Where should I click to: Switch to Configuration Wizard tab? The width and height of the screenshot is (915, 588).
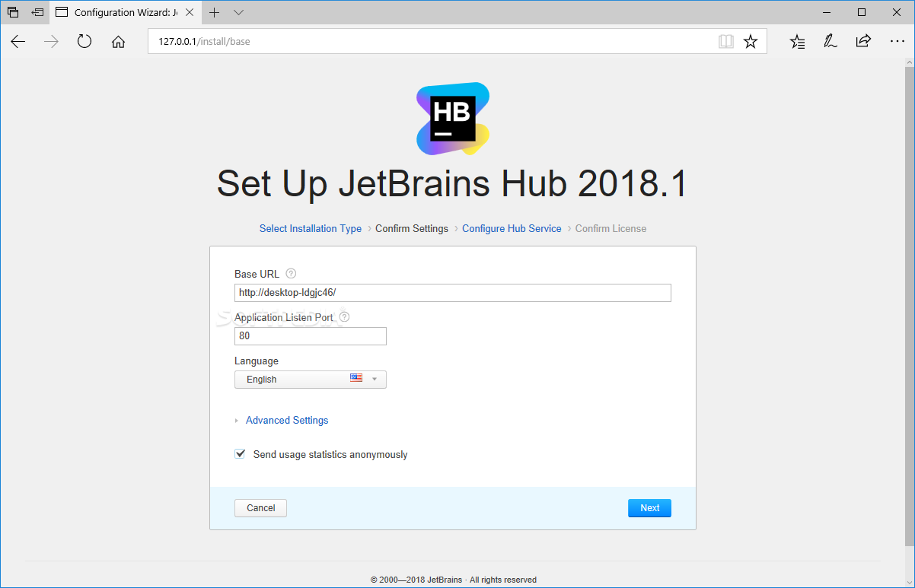[x=125, y=12]
